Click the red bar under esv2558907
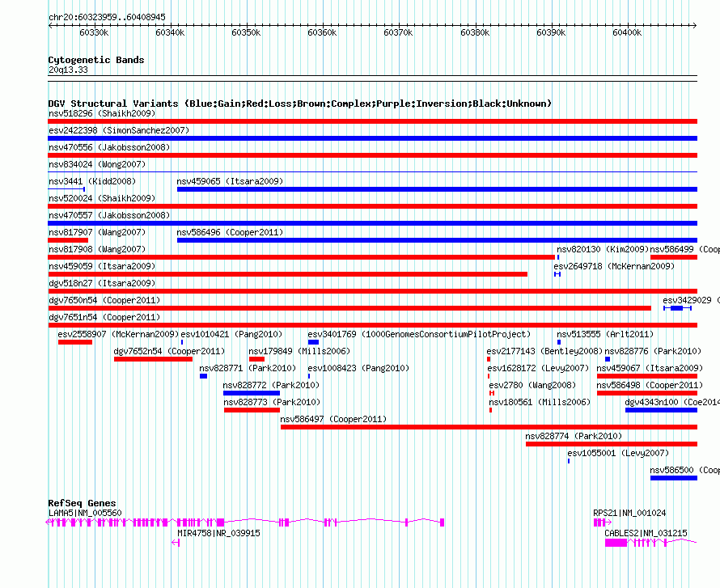The width and height of the screenshot is (720, 588). [75, 342]
